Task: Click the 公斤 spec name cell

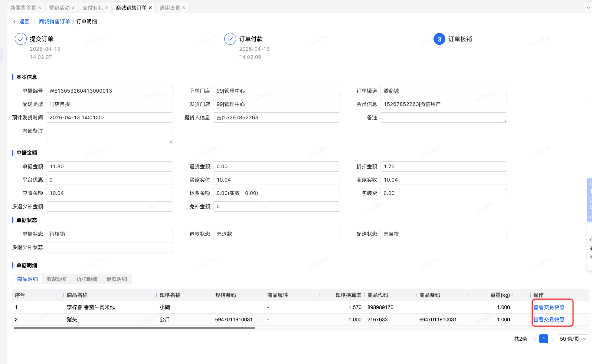Action: (165, 320)
